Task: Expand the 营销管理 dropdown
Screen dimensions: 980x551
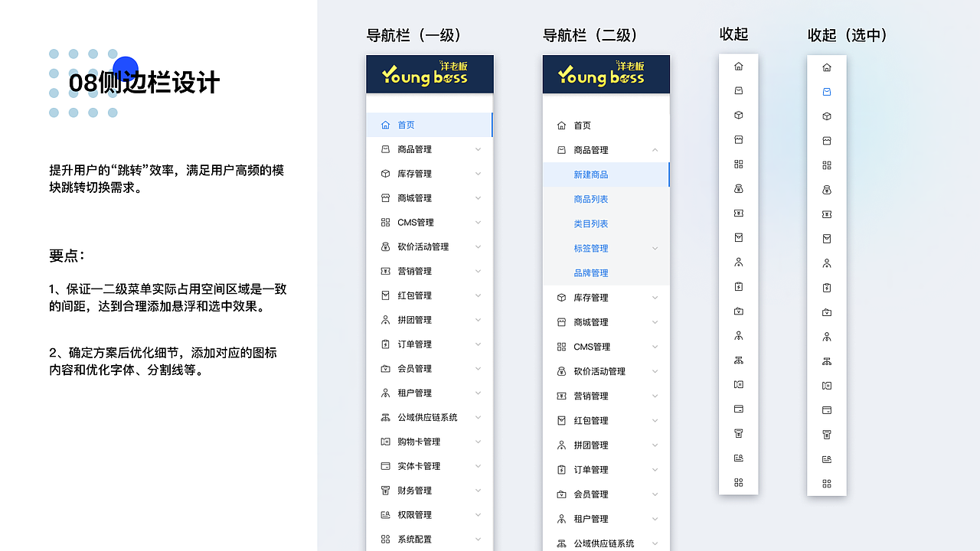Action: 478,271
